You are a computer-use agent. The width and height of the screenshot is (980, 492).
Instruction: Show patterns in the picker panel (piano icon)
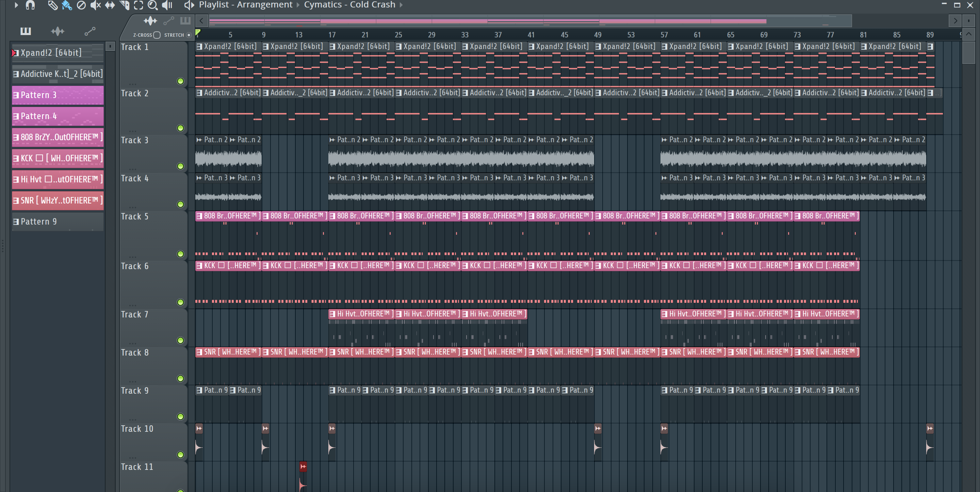coord(26,31)
